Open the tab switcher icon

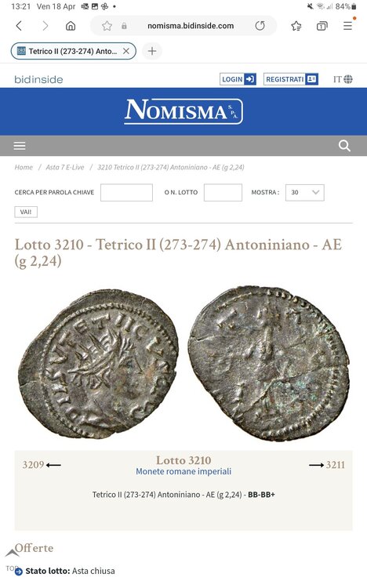[x=322, y=26]
